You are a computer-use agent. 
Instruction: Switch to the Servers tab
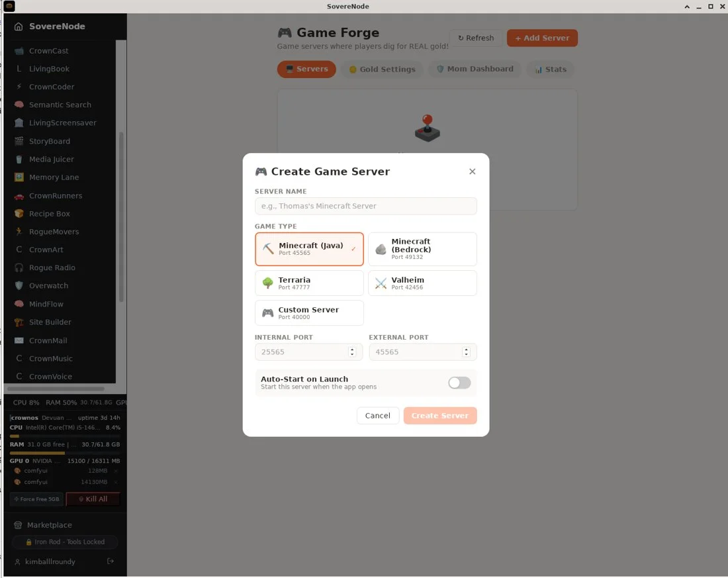point(306,70)
